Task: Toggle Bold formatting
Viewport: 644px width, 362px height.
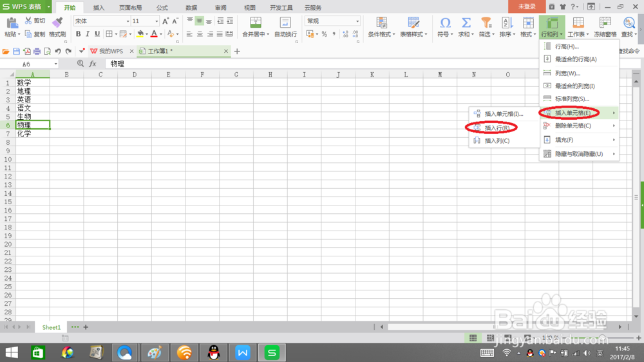Action: 78,34
